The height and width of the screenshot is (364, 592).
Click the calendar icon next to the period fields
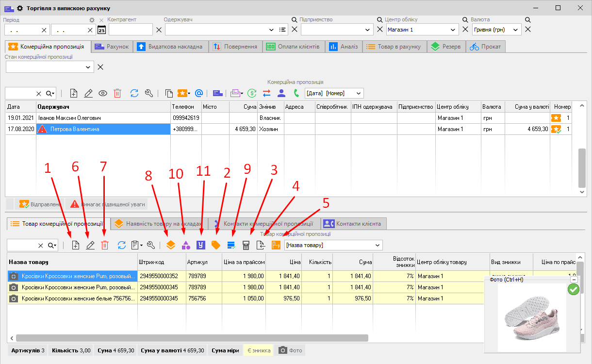101,30
